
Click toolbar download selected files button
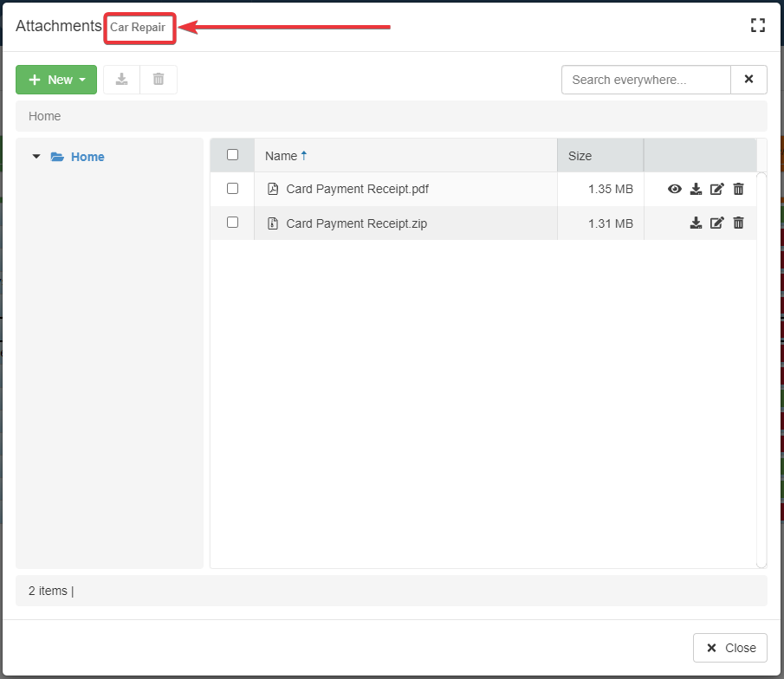[121, 80]
